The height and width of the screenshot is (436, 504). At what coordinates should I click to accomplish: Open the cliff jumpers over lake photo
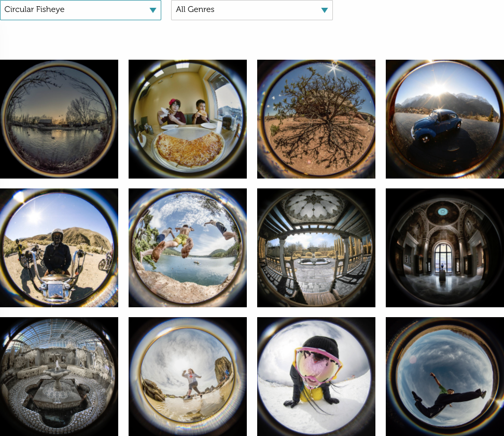click(188, 248)
